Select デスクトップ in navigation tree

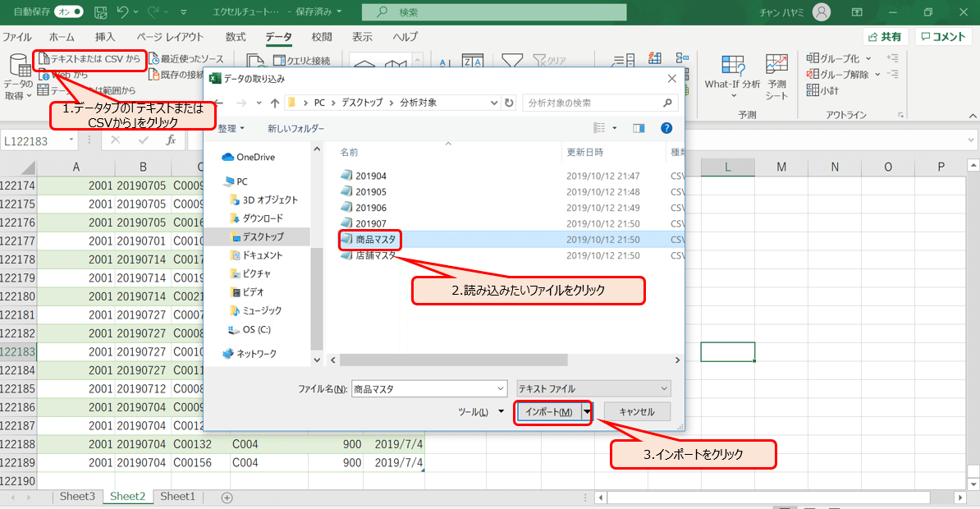[258, 237]
